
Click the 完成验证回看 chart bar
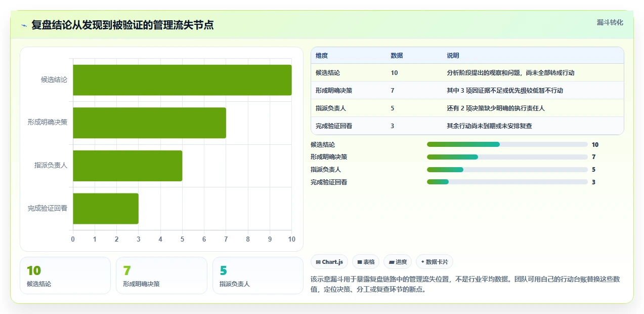point(106,208)
